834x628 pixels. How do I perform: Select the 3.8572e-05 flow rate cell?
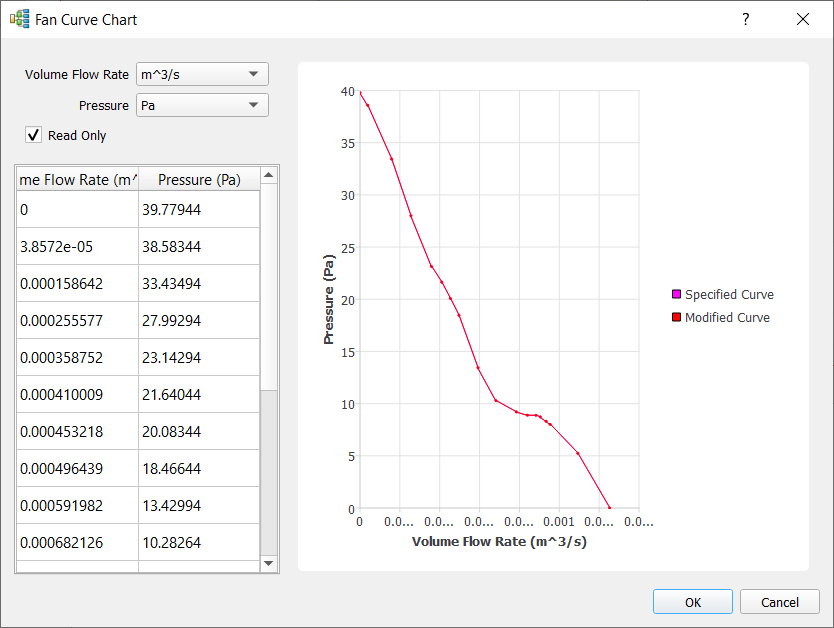click(77, 247)
